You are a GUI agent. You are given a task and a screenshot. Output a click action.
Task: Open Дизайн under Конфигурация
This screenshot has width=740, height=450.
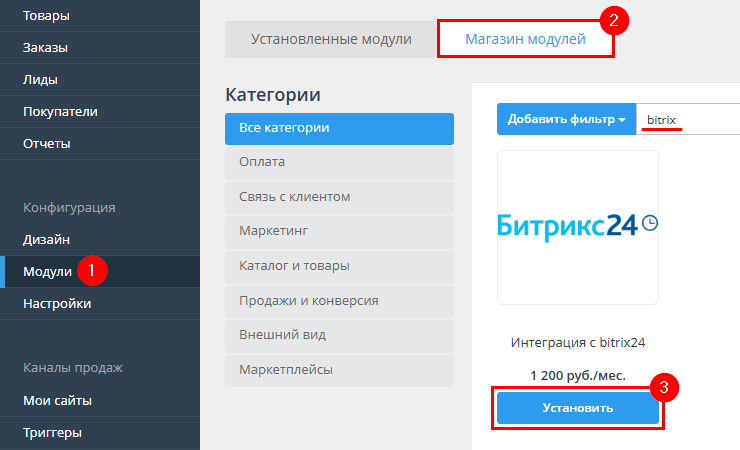tap(46, 239)
